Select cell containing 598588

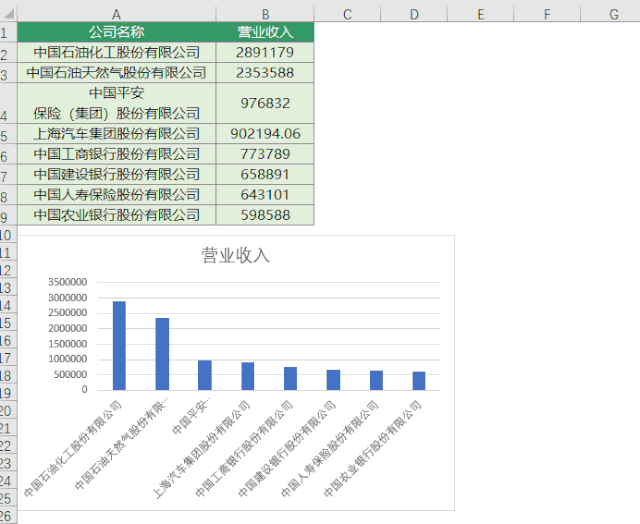pos(265,215)
